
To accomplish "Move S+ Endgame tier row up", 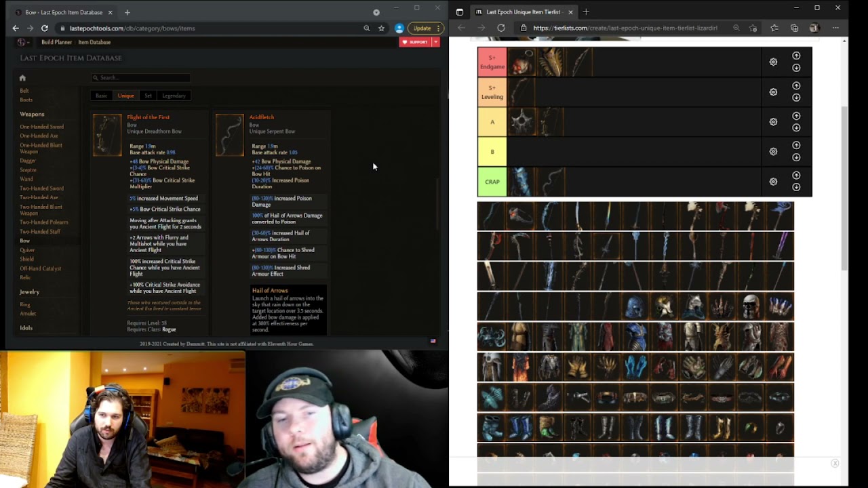I will tap(796, 56).
